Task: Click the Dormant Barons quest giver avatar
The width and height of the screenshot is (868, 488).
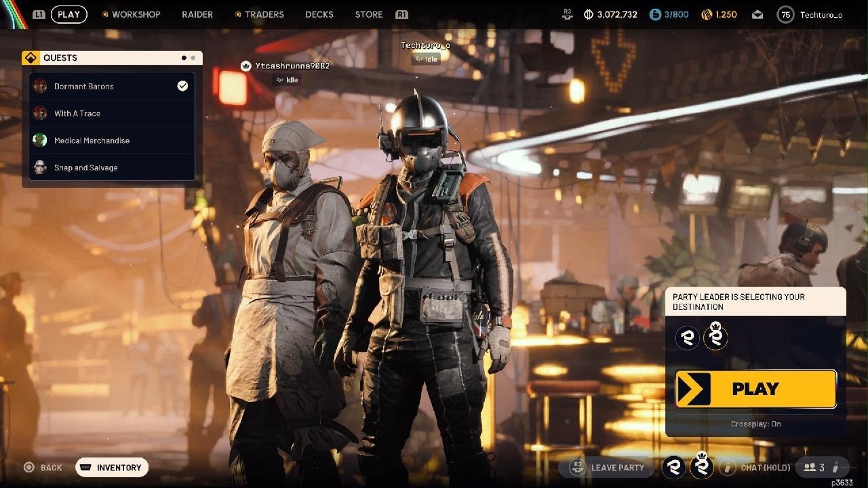Action: (x=40, y=86)
